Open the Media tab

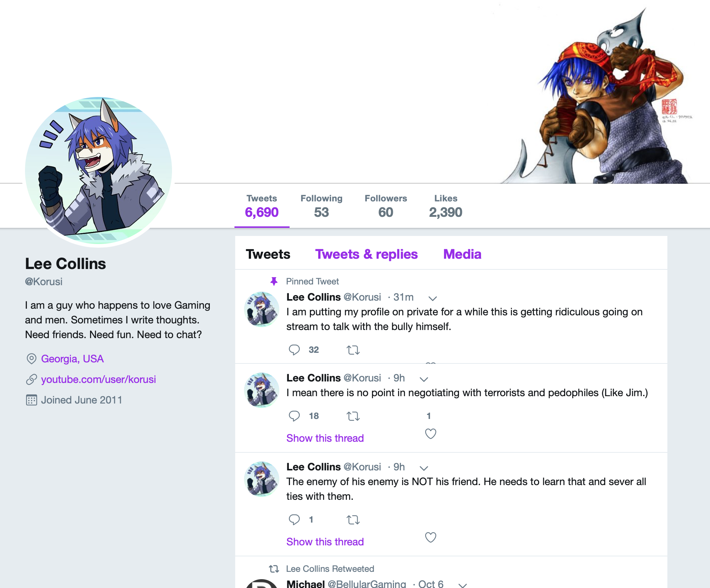[462, 254]
